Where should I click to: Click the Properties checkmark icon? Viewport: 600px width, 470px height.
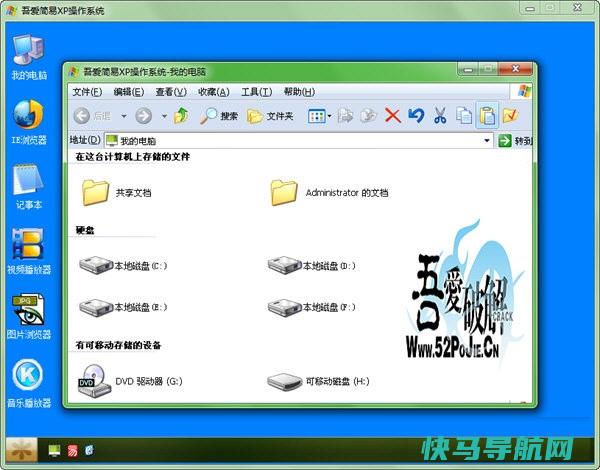click(511, 116)
